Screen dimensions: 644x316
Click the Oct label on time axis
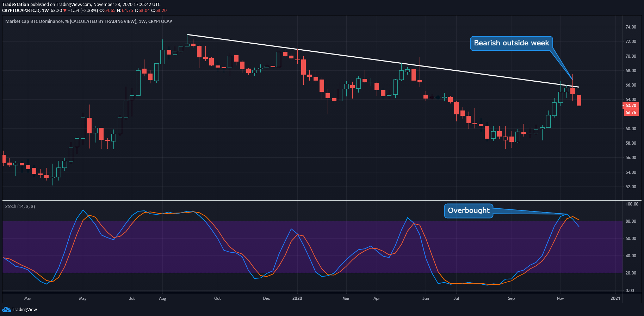coord(217,298)
